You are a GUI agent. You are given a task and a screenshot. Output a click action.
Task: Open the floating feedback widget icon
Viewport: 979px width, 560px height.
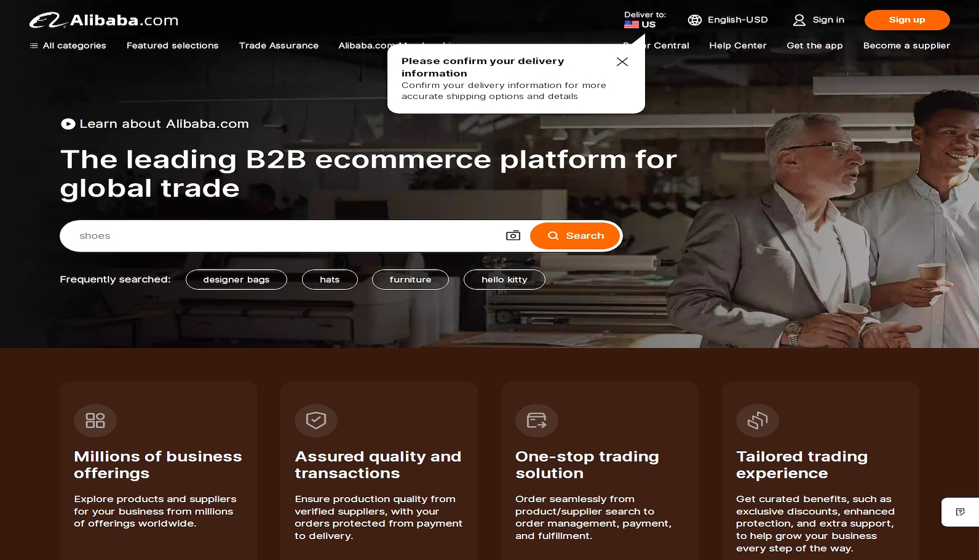(x=961, y=512)
